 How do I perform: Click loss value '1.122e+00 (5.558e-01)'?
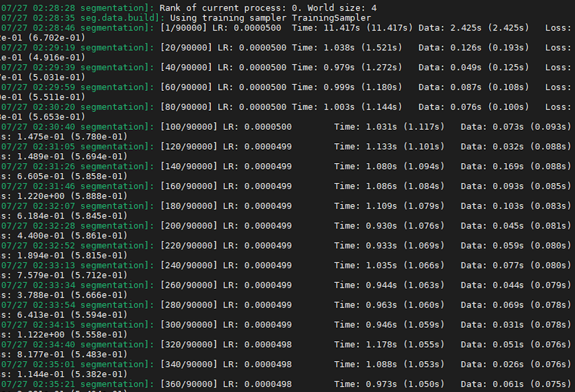pos(72,335)
